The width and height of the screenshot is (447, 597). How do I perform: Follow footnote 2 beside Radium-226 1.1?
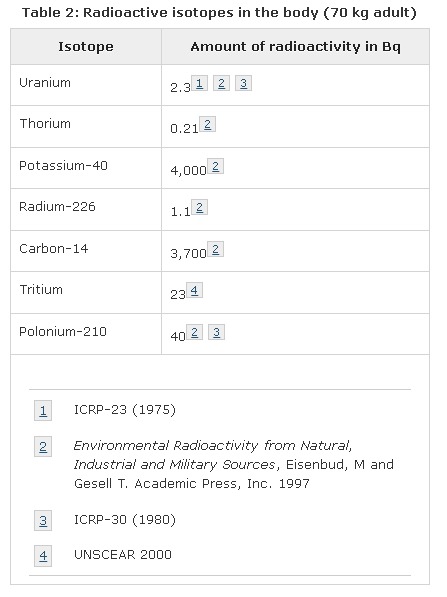coord(199,207)
